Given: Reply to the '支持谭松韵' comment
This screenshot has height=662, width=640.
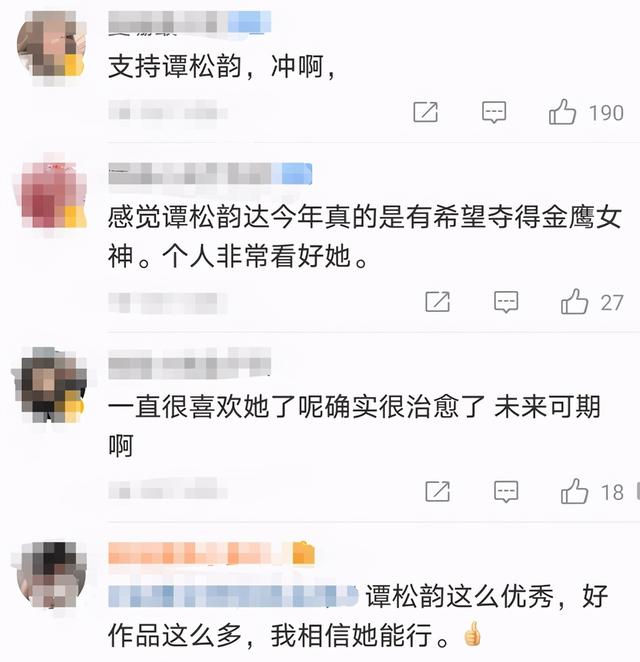Looking at the screenshot, I should (494, 112).
